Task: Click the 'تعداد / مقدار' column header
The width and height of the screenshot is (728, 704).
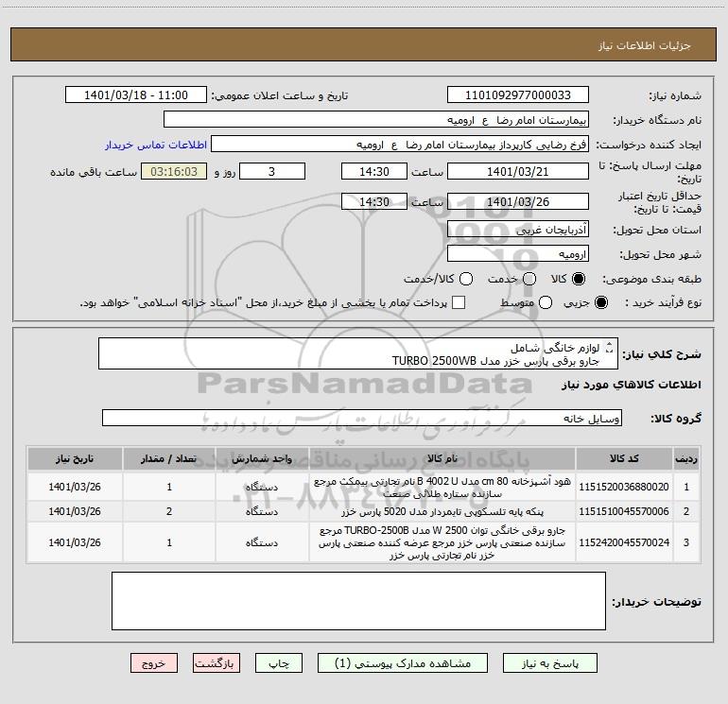Action: pos(169,458)
